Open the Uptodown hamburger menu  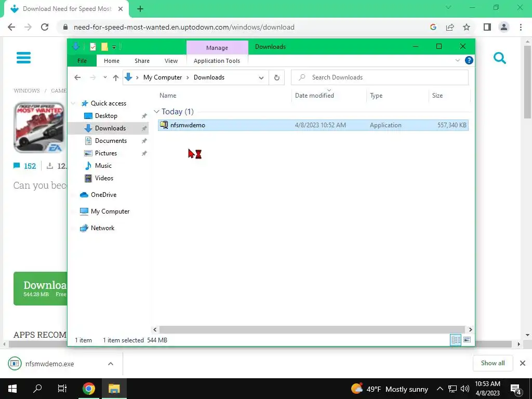click(23, 58)
